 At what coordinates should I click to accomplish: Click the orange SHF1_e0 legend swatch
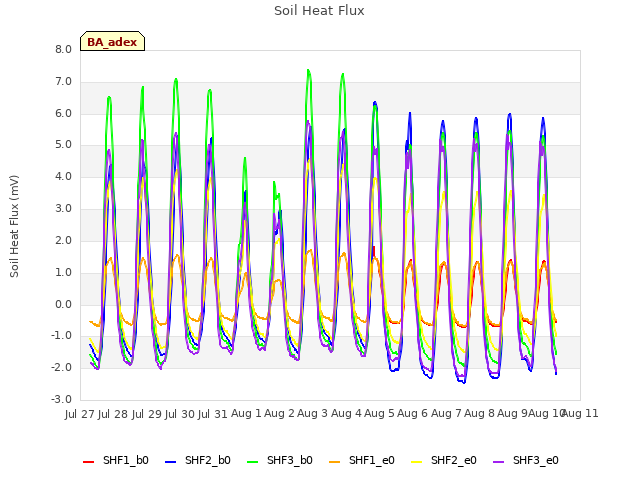click(335, 461)
